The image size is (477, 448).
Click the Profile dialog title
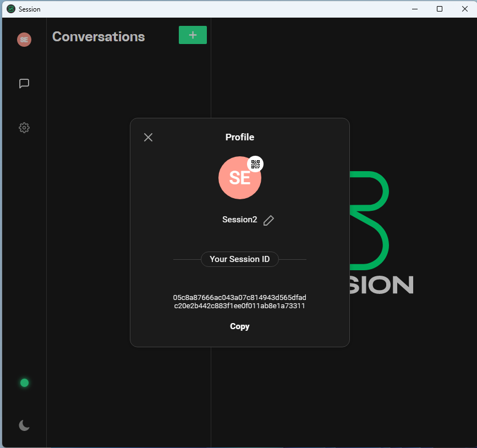pyautogui.click(x=240, y=137)
